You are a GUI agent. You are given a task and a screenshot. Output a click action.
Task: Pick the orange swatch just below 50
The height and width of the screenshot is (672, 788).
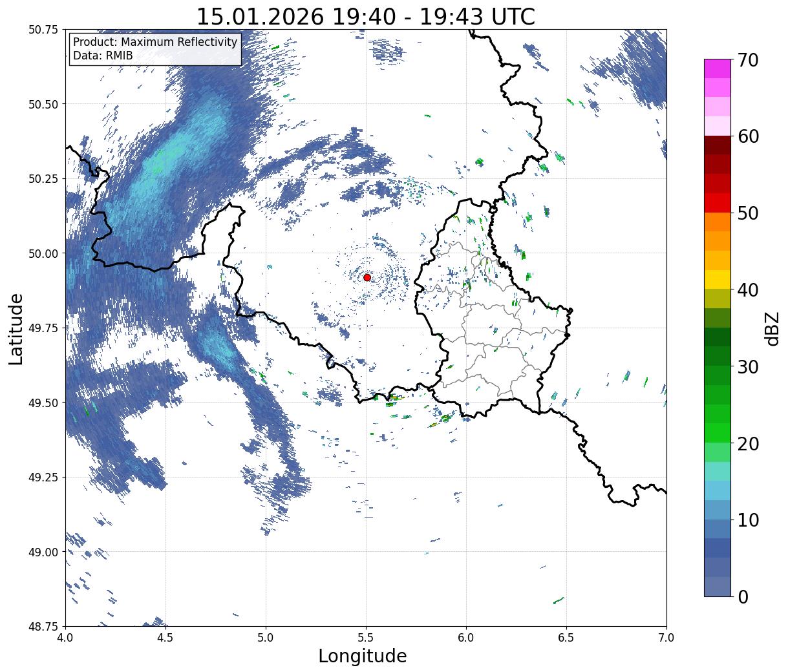click(718, 222)
